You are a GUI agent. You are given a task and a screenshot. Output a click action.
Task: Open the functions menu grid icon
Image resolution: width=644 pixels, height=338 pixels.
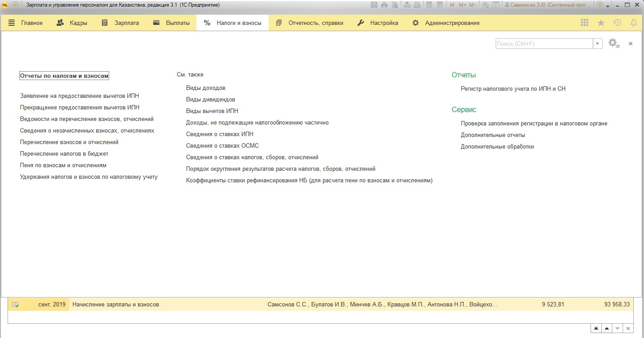point(585,23)
